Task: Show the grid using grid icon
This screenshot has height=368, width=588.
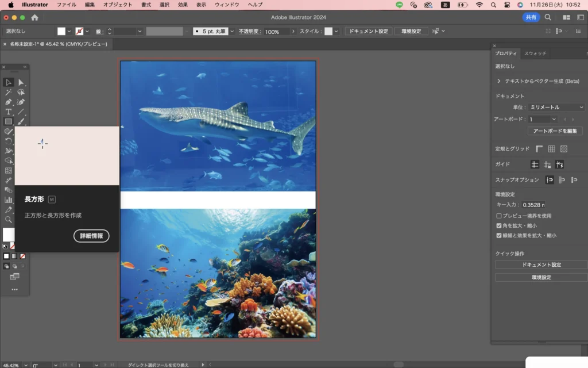Action: coord(551,149)
